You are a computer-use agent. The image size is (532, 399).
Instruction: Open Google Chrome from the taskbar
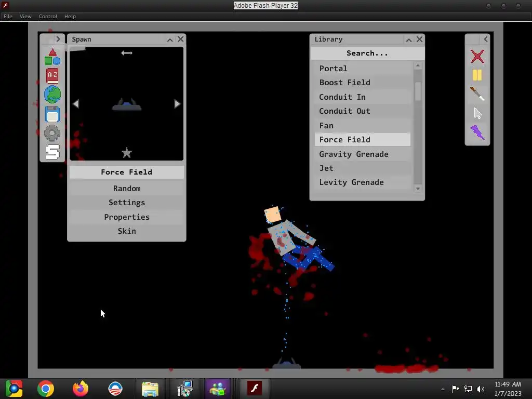click(46, 389)
